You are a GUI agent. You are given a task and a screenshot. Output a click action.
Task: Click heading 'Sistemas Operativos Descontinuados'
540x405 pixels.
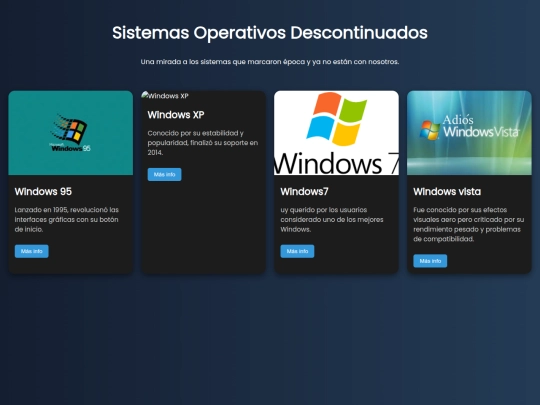pos(270,33)
